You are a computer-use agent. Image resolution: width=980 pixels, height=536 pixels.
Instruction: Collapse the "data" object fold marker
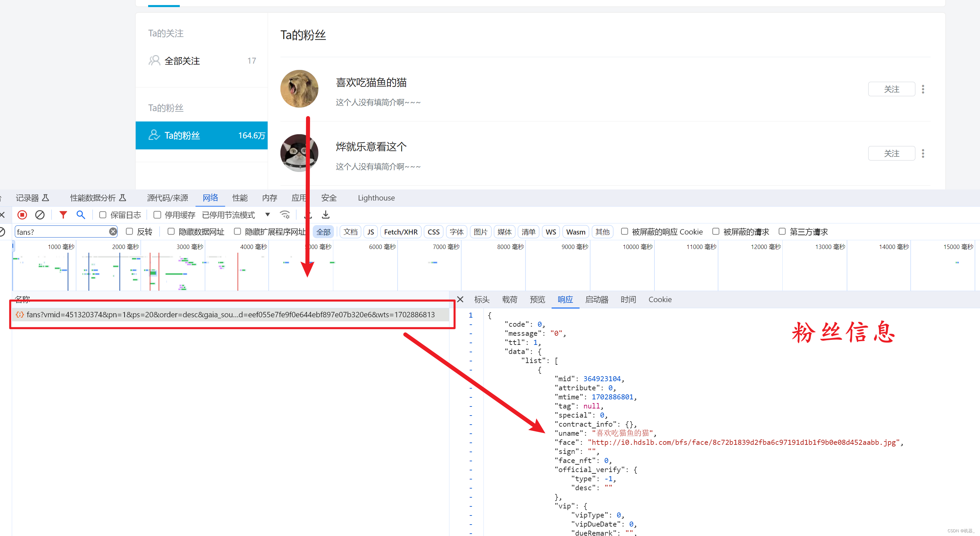[471, 351]
